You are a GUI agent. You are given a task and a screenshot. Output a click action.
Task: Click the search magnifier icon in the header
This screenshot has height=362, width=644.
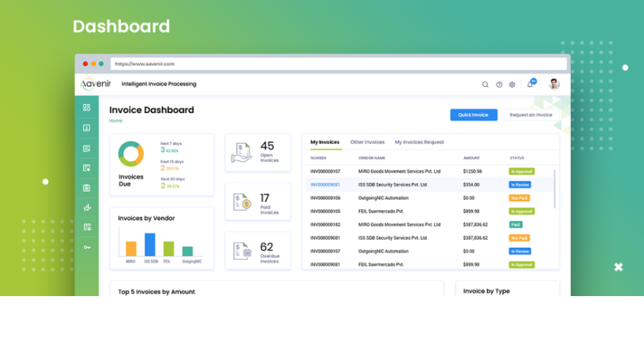pyautogui.click(x=485, y=85)
